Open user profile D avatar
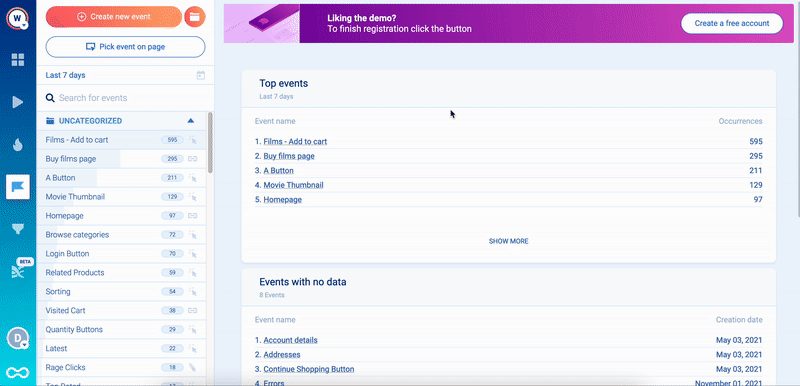The width and height of the screenshot is (800, 386). (18, 338)
